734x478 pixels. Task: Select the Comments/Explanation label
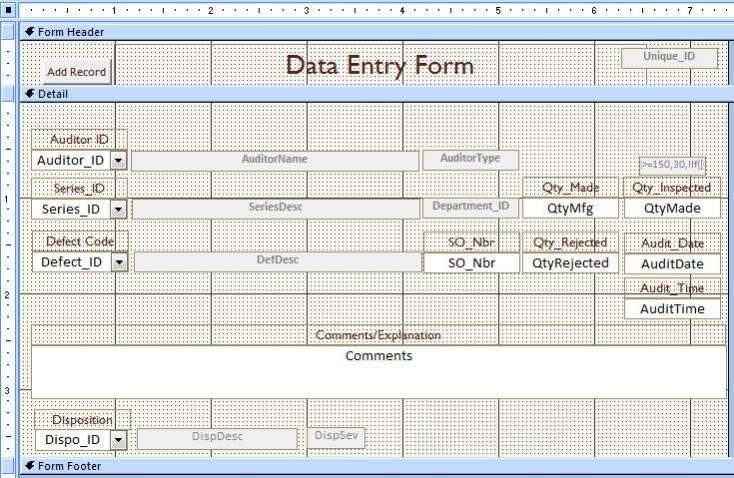tap(379, 335)
